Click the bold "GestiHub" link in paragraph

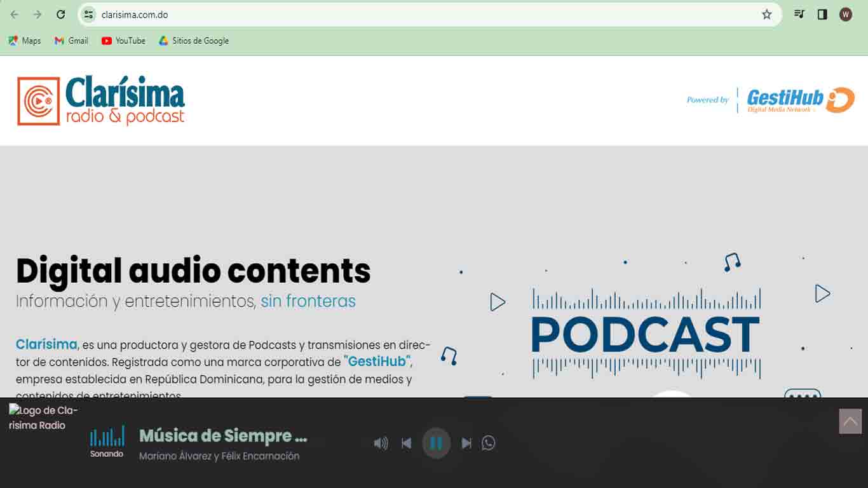(x=377, y=362)
